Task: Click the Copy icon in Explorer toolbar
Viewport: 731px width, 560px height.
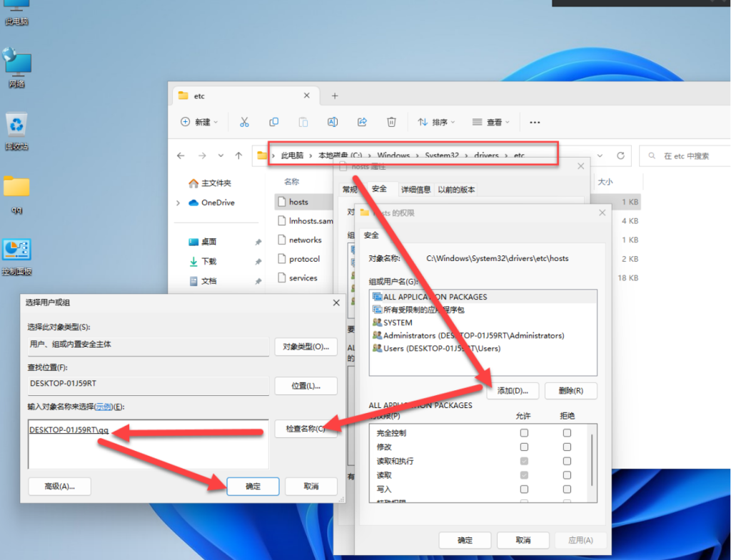Action: (x=273, y=122)
